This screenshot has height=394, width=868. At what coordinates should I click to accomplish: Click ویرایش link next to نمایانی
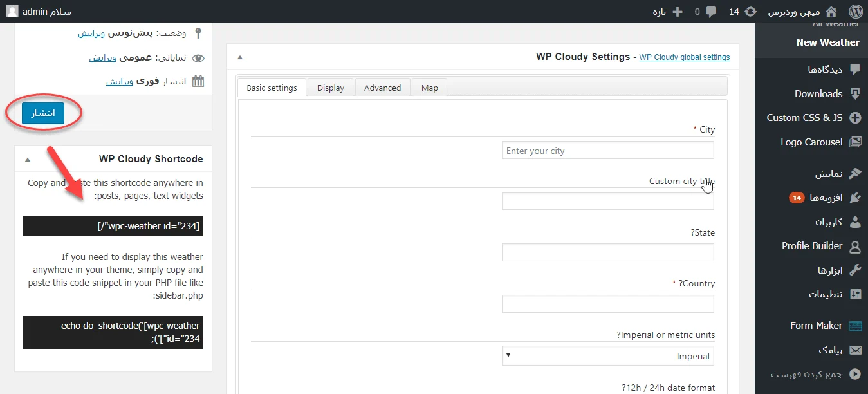tap(102, 58)
